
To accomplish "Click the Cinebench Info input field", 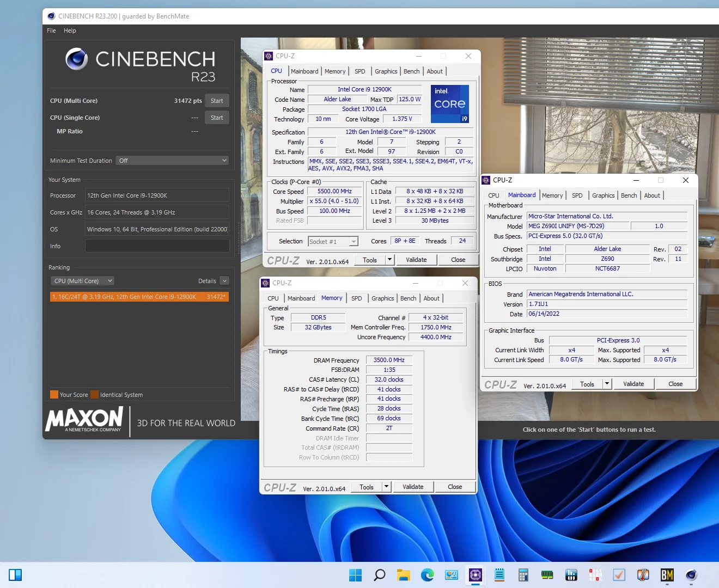I will point(157,246).
